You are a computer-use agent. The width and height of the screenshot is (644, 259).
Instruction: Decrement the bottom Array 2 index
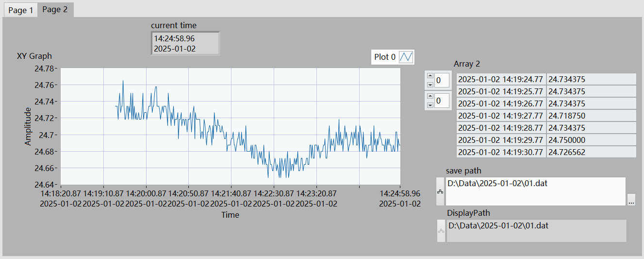coord(429,105)
